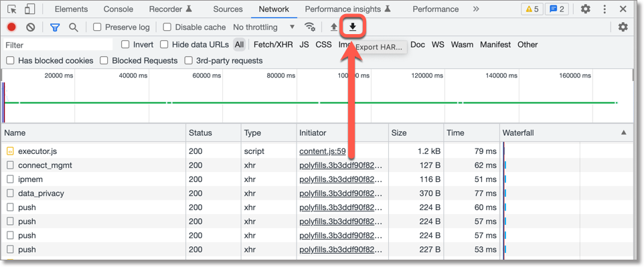Click the Export HAR download icon

point(352,27)
